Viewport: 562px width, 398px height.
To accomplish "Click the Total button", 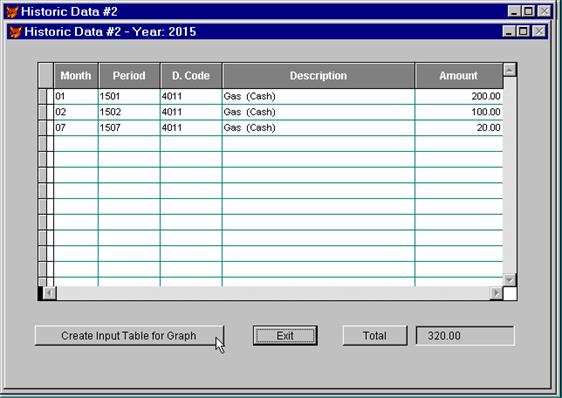I will (375, 336).
